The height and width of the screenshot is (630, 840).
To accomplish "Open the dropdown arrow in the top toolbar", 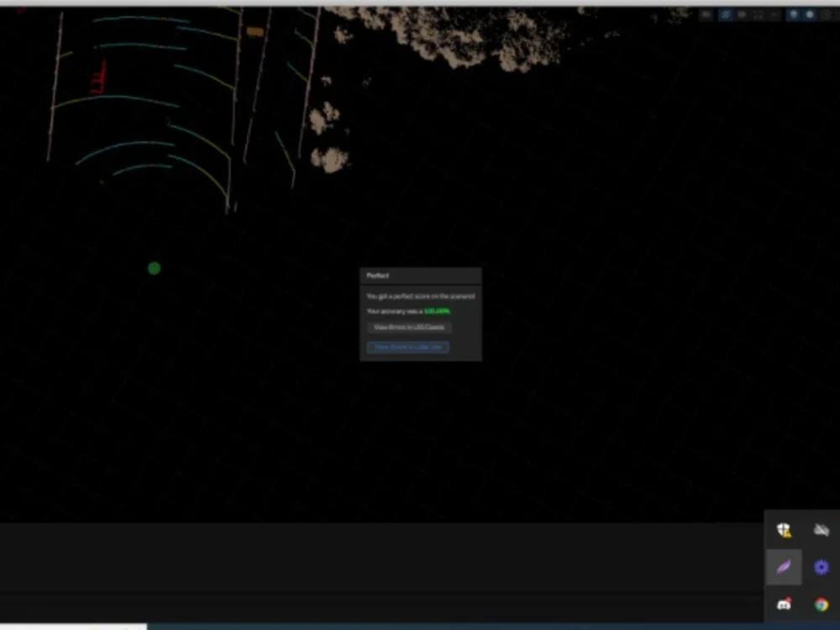I will (x=774, y=14).
